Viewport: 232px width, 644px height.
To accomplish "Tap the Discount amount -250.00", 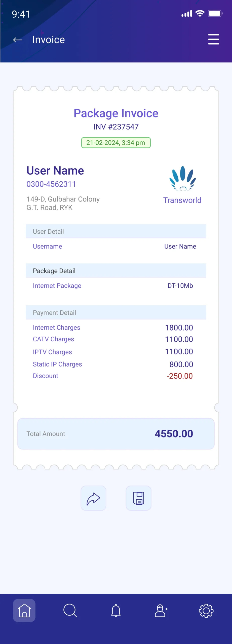I will pyautogui.click(x=180, y=376).
